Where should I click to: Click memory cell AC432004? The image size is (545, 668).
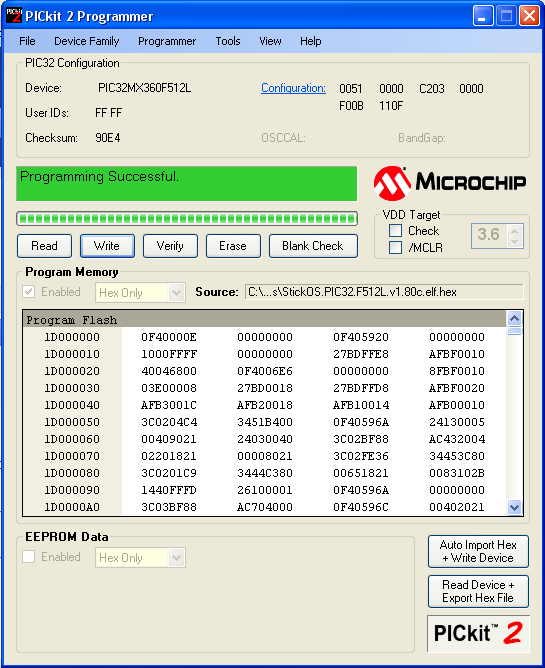click(x=457, y=439)
